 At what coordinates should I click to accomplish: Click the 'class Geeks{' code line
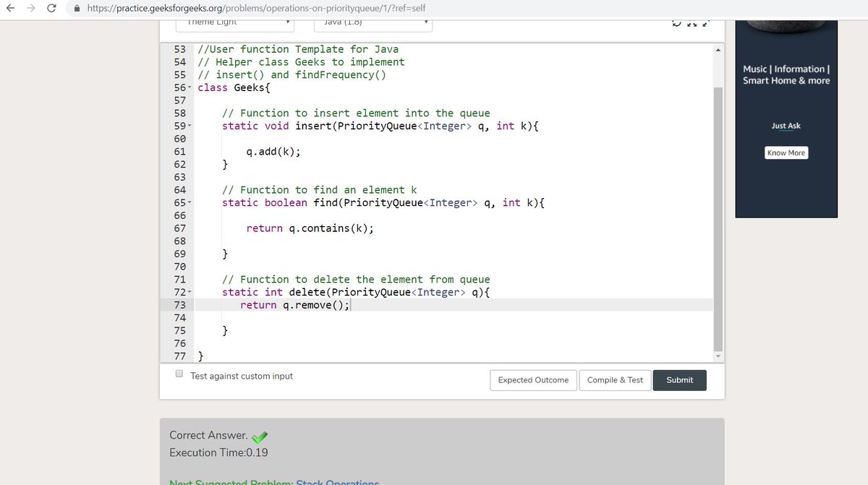[x=234, y=87]
